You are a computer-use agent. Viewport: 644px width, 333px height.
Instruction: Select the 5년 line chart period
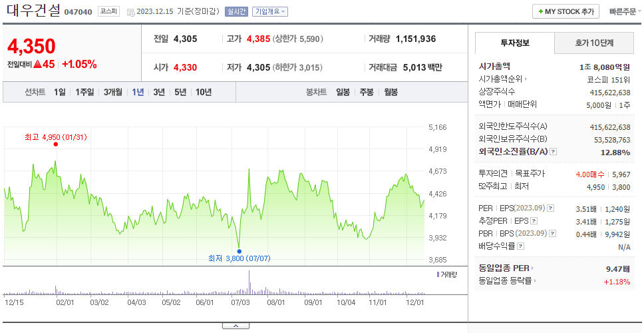(180, 92)
